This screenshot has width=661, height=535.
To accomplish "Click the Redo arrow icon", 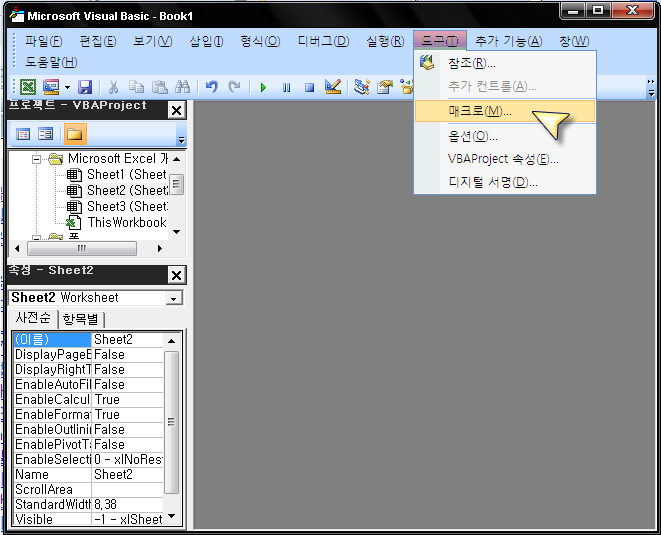I will pos(234,87).
